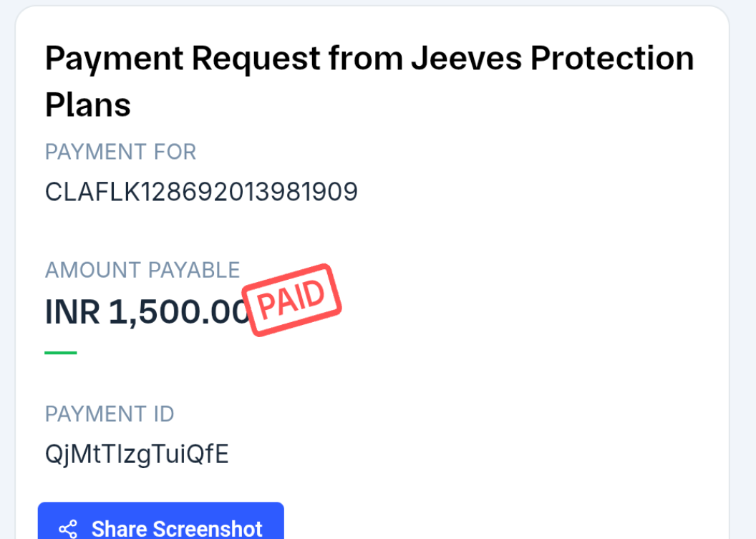Viewport: 756px width, 539px height.
Task: Click the words Payment Request in the heading
Action: coord(183,59)
